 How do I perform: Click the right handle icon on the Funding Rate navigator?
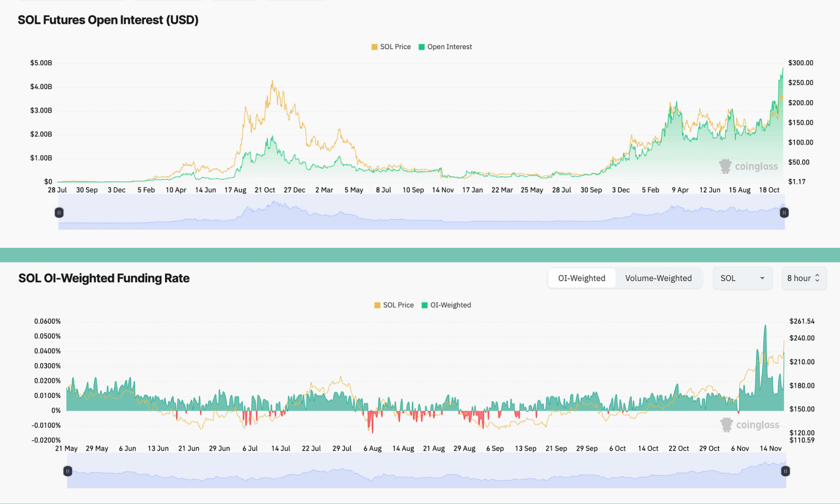pos(785,471)
